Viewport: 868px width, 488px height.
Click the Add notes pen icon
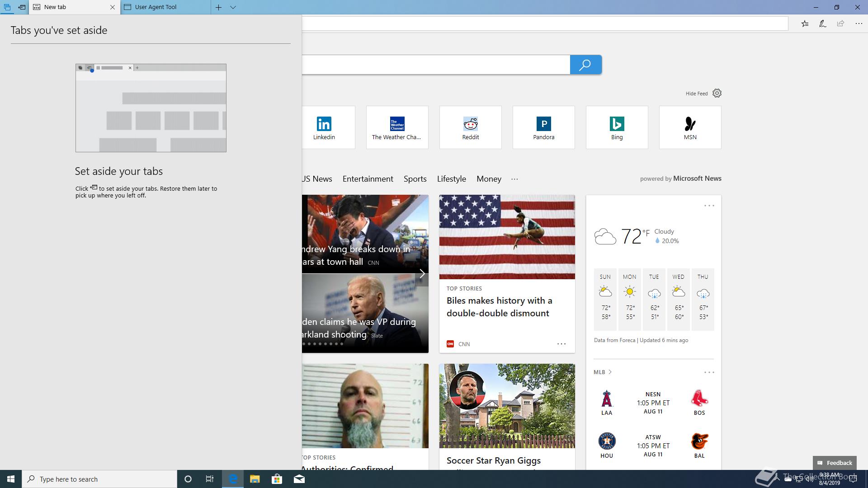pyautogui.click(x=823, y=23)
